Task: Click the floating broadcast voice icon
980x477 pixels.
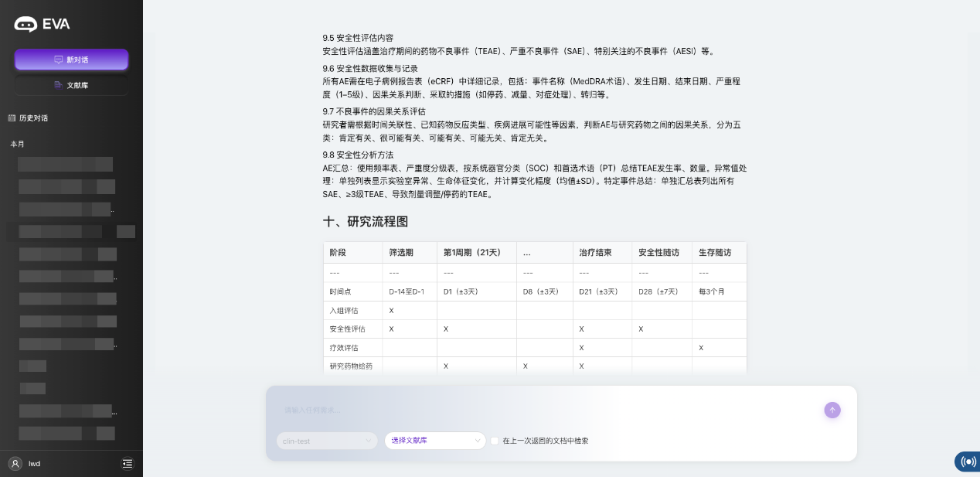Action: [968, 462]
